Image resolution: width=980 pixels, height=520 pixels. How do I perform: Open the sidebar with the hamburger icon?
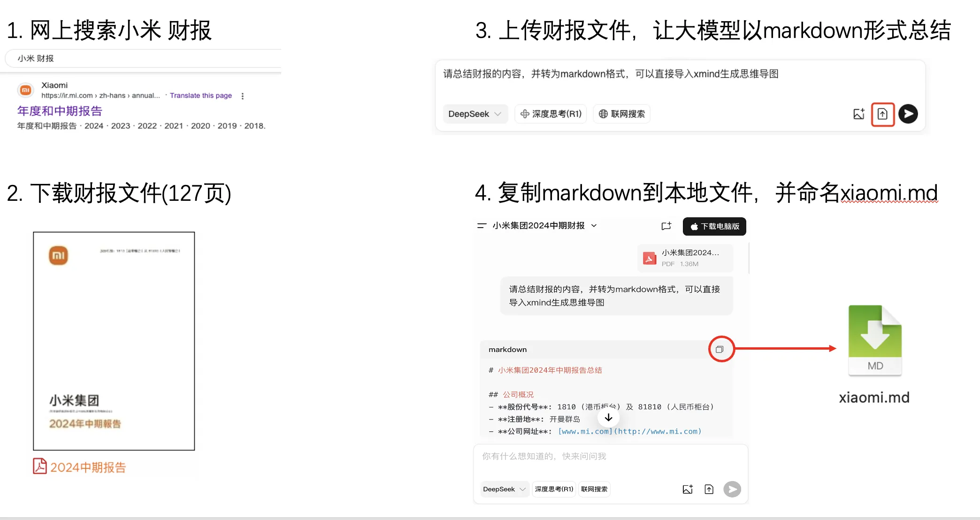coord(481,225)
